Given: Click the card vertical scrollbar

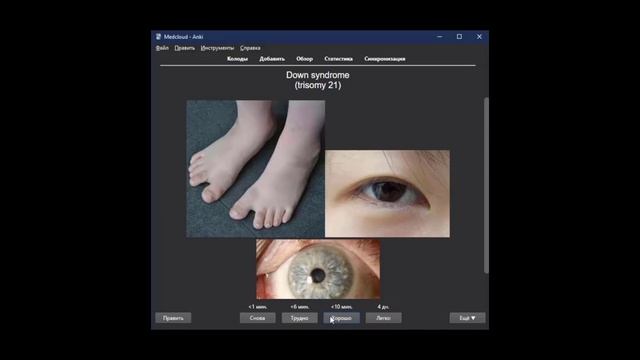Looking at the screenshot, I should (x=486, y=185).
